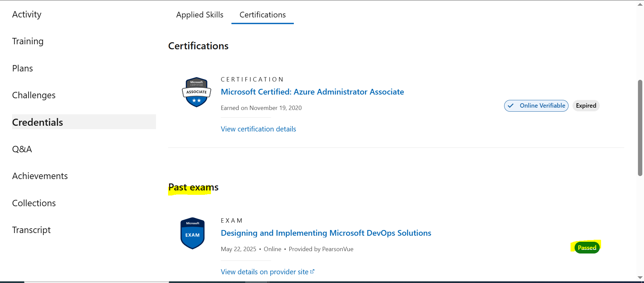
Task: Click the May 22, 2025 exam date text
Action: pyautogui.click(x=238, y=249)
